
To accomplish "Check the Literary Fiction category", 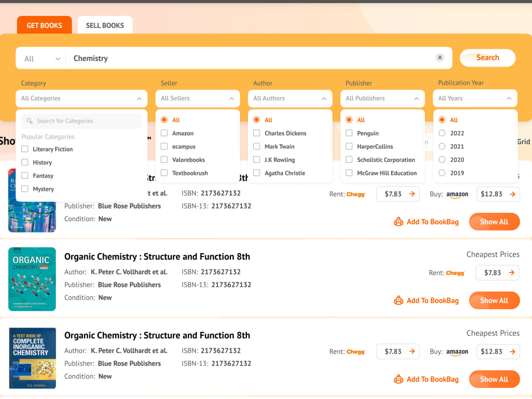I will (25, 149).
